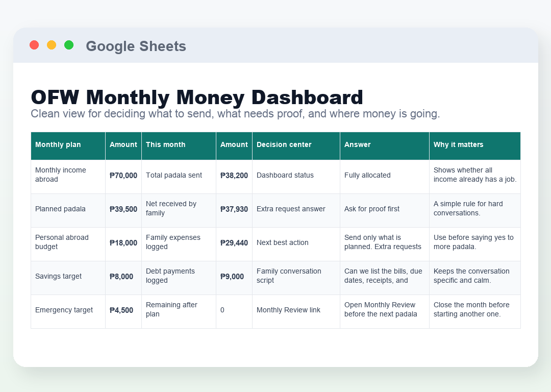The image size is (551, 392).
Task: Click the green maximize window dot
Action: tap(69, 45)
